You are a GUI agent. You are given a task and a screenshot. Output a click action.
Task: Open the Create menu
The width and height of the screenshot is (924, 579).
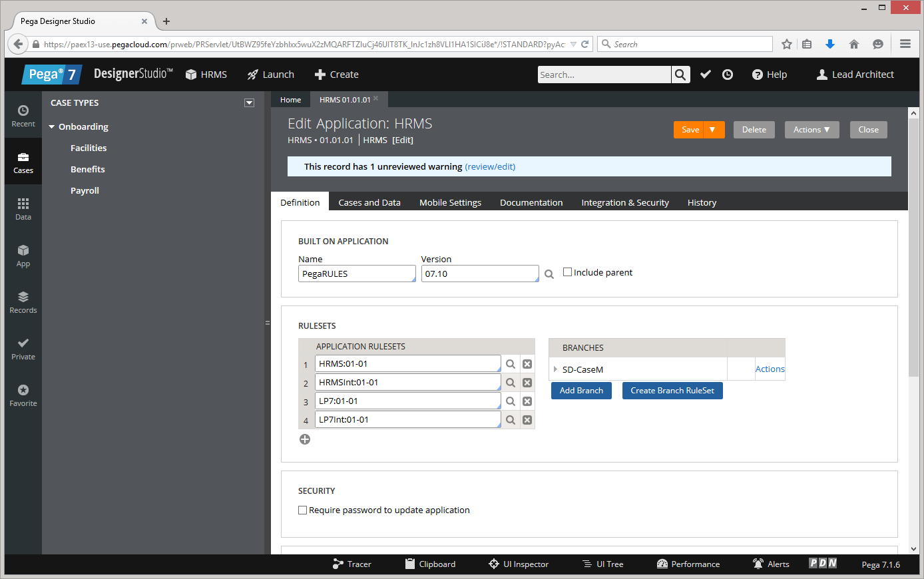click(x=336, y=75)
